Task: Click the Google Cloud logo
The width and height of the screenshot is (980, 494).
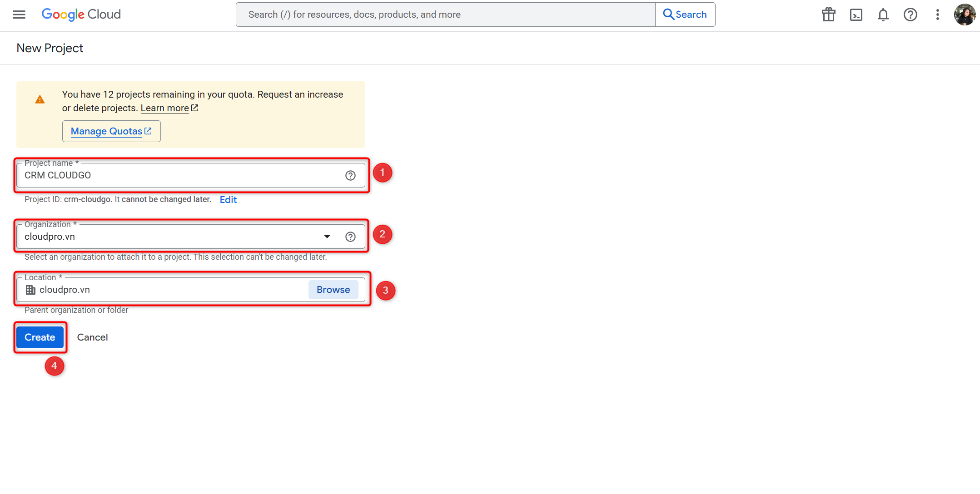Action: (81, 14)
